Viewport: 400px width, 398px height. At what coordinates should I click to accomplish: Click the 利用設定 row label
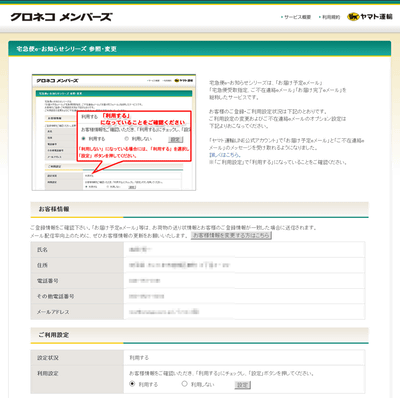pyautogui.click(x=48, y=373)
